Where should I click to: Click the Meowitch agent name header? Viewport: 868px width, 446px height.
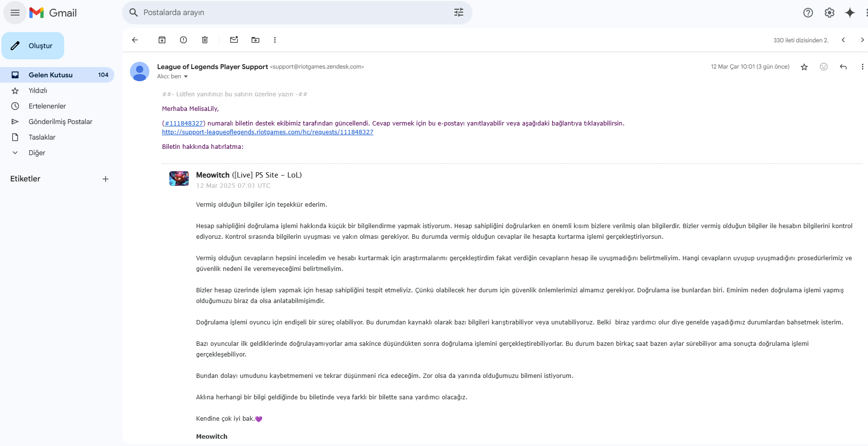click(x=213, y=175)
